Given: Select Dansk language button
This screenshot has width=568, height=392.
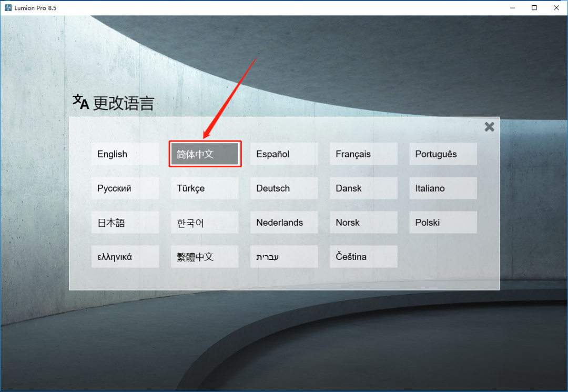Looking at the screenshot, I should pyautogui.click(x=363, y=188).
